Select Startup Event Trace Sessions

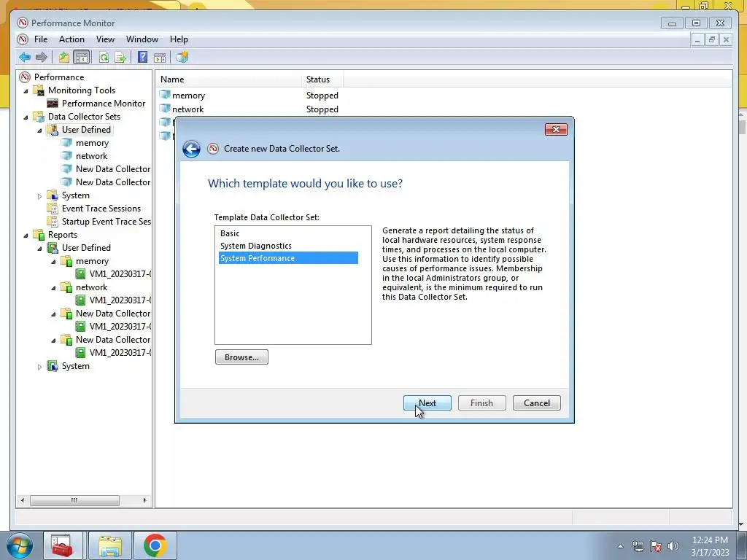(106, 222)
